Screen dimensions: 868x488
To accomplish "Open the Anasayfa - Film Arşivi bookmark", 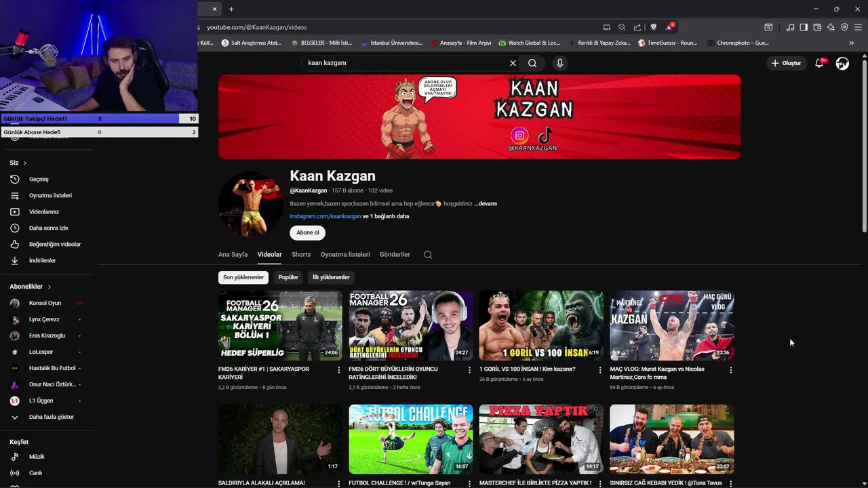I will 460,43.
